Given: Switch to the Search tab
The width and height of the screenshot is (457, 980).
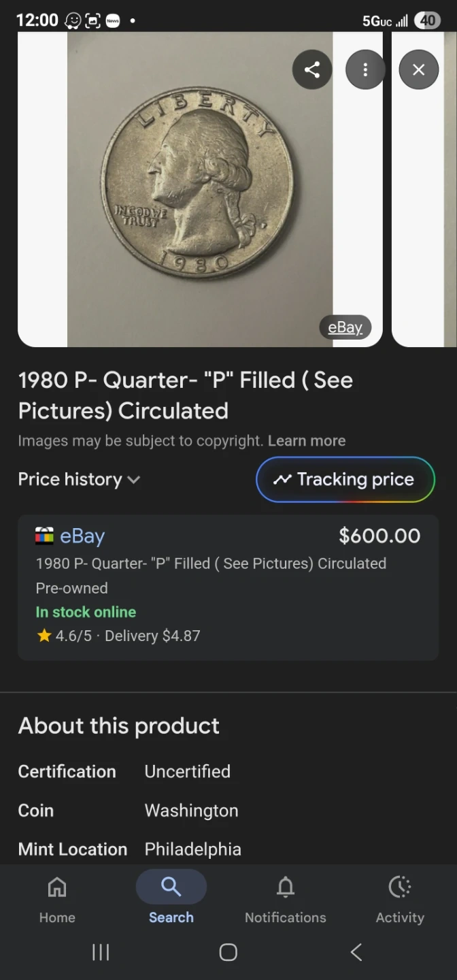Looking at the screenshot, I should tap(171, 898).
